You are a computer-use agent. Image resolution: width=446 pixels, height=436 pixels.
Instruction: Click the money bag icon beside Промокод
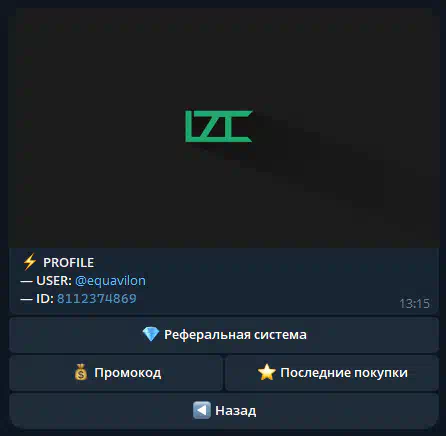tap(81, 372)
